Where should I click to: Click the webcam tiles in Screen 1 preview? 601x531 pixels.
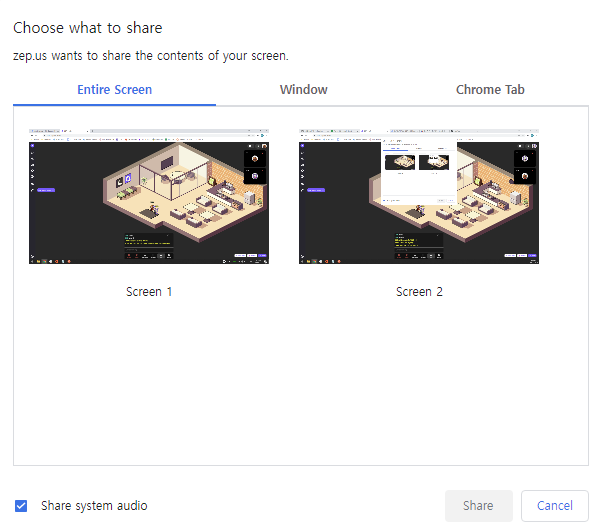pyautogui.click(x=255, y=167)
